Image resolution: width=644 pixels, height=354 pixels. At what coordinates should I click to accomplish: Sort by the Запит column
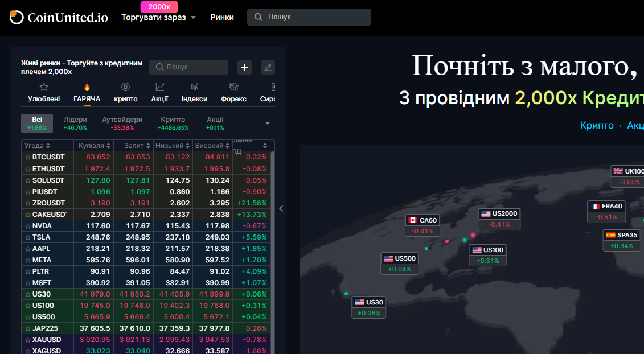click(x=138, y=145)
